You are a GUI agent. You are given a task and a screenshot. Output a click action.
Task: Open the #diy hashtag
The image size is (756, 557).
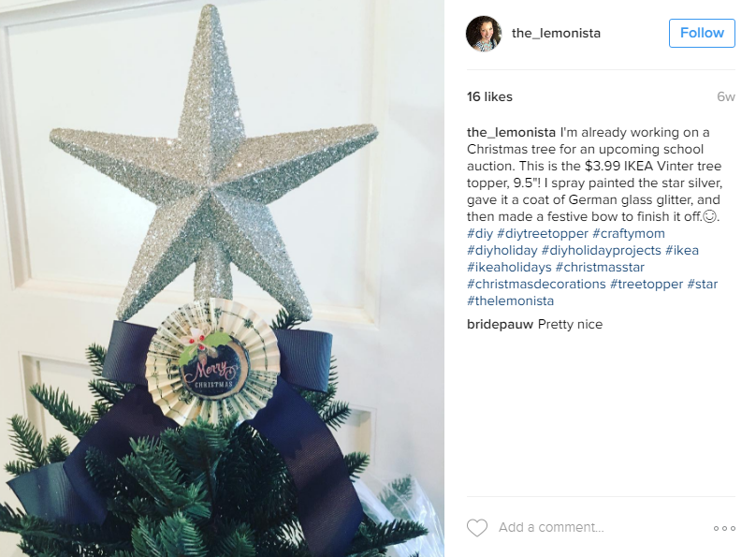[480, 233]
